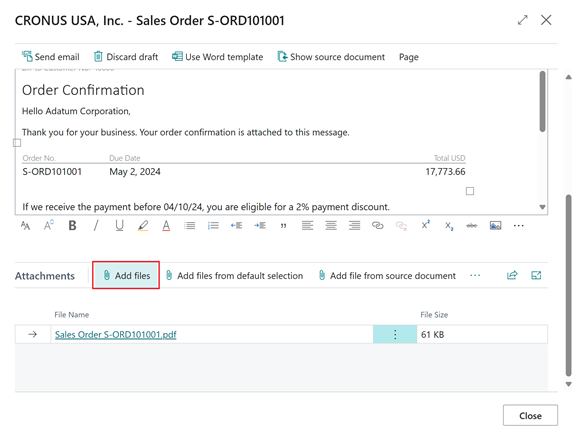Open Show source document

[331, 57]
